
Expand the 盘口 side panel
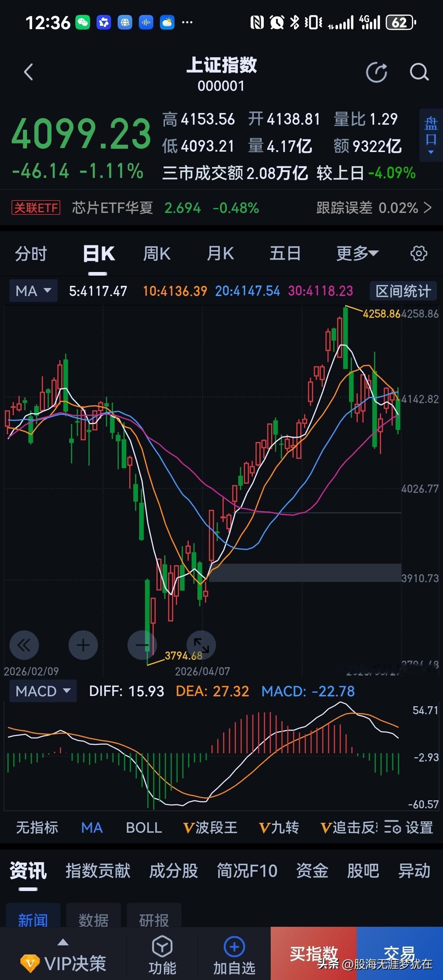431,135
